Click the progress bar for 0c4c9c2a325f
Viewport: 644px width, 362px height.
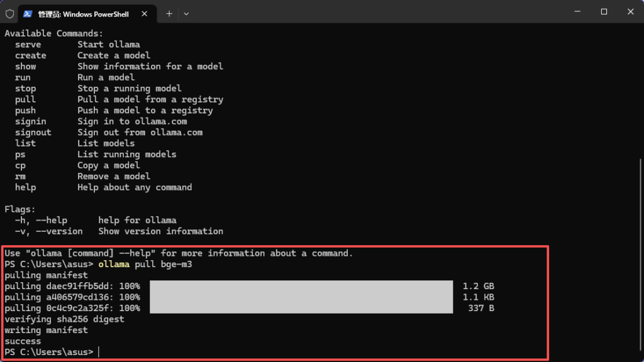[x=301, y=308]
